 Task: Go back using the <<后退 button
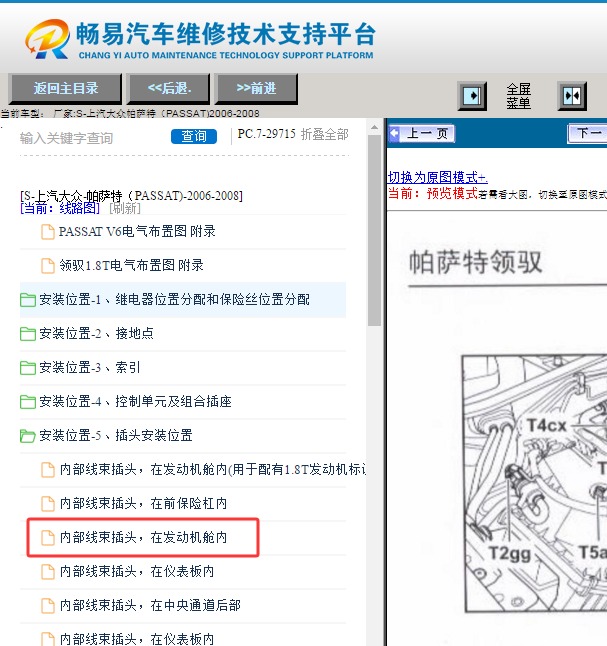click(x=169, y=88)
